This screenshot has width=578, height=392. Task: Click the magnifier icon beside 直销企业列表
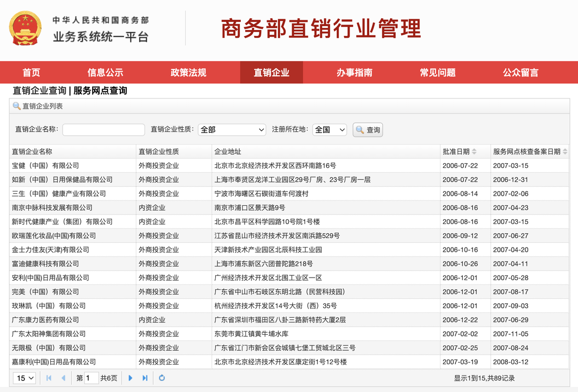click(17, 106)
